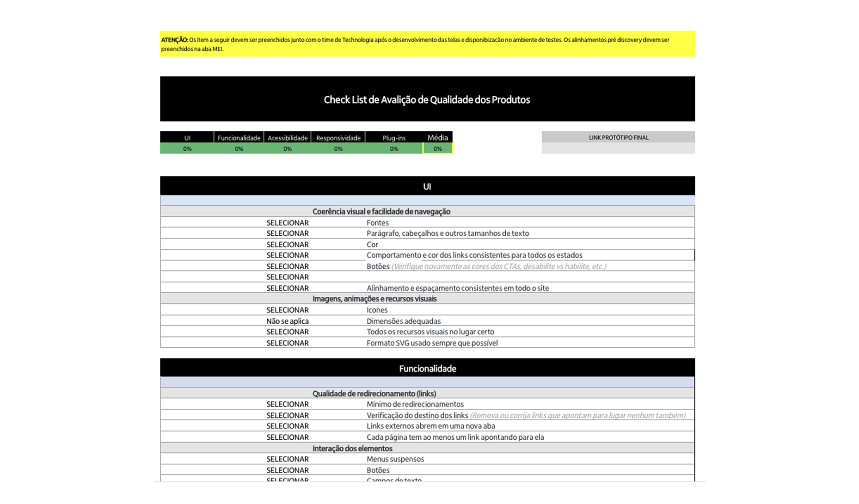This screenshot has height=504, width=859.
Task: Open the SELECIONAR dropdown for Menus suspensos
Action: (287, 459)
